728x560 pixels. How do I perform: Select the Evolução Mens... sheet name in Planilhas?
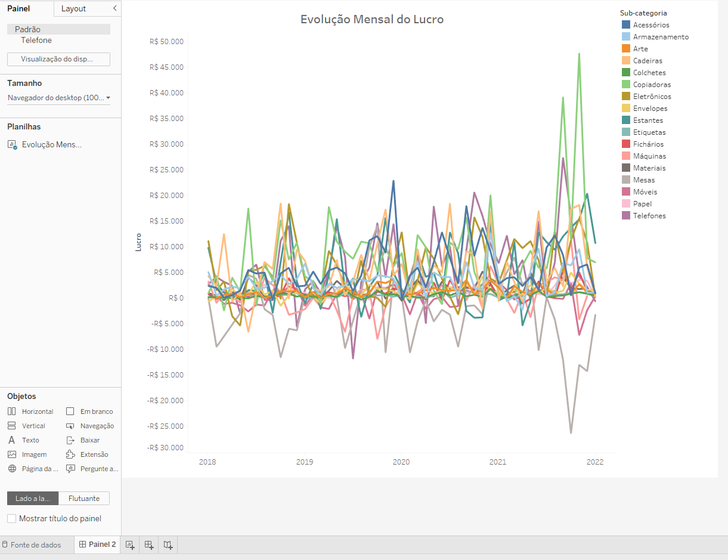tap(51, 144)
